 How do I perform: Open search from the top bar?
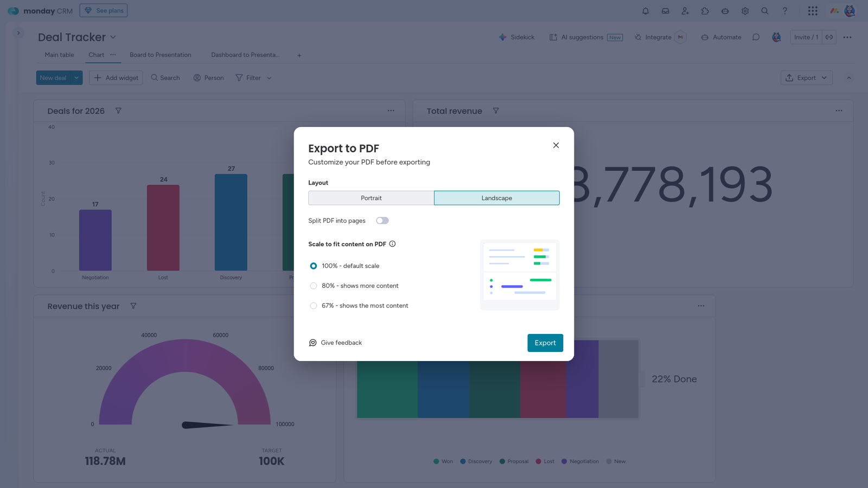click(765, 10)
